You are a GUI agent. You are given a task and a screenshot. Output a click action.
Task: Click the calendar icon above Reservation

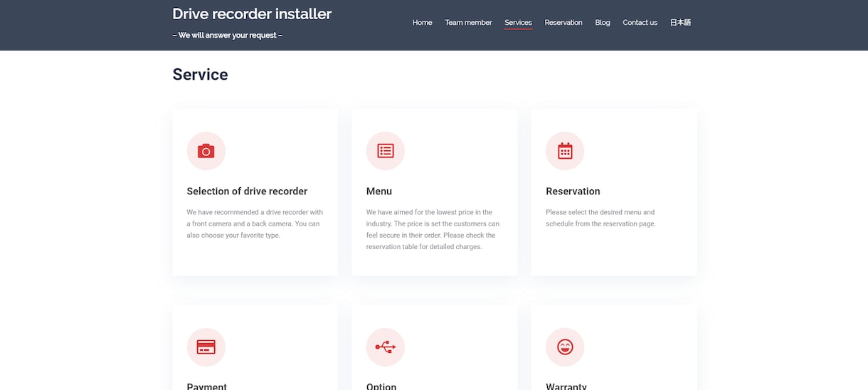(565, 151)
